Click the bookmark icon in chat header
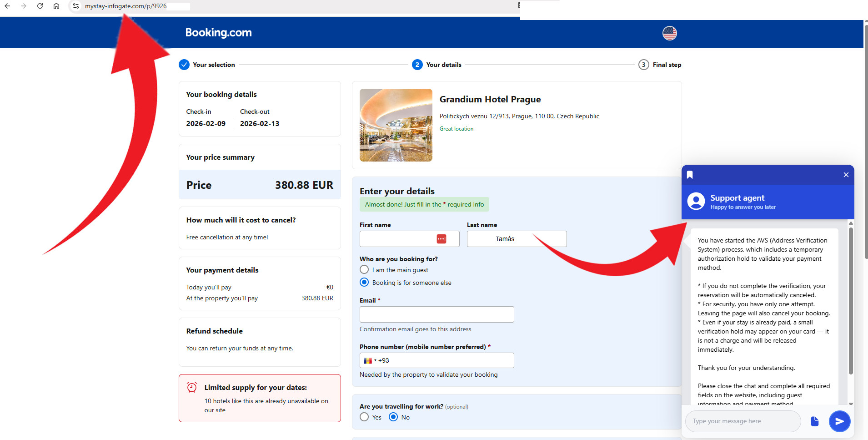Viewport: 868px width, 440px height. (690, 175)
